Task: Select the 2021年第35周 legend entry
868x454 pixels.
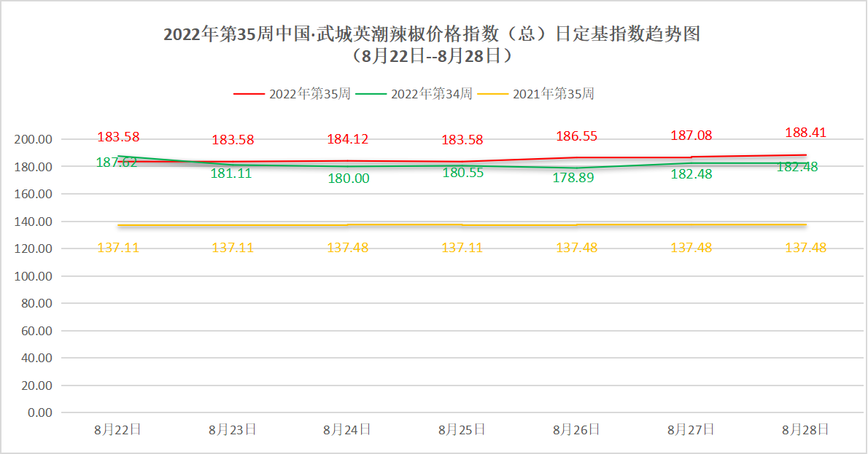Action: point(553,94)
